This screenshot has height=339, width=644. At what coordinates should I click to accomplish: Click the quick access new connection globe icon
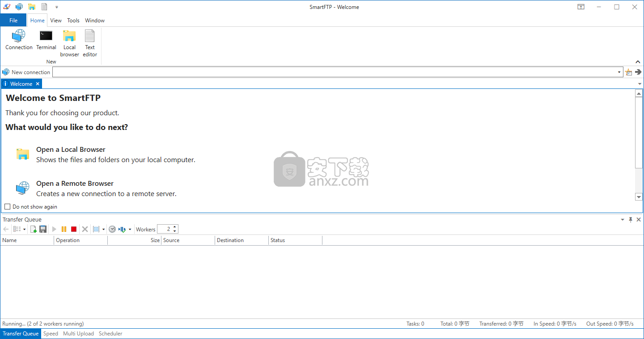[19, 7]
